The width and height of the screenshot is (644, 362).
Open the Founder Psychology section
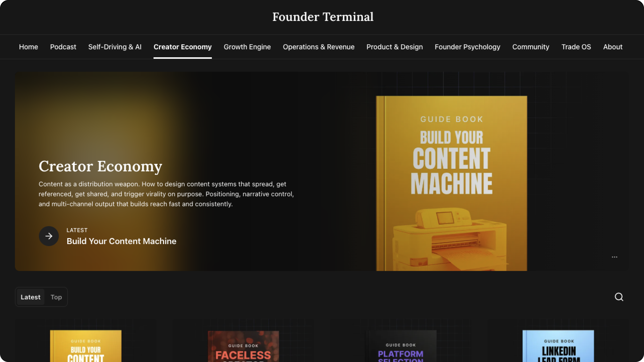coord(467,47)
